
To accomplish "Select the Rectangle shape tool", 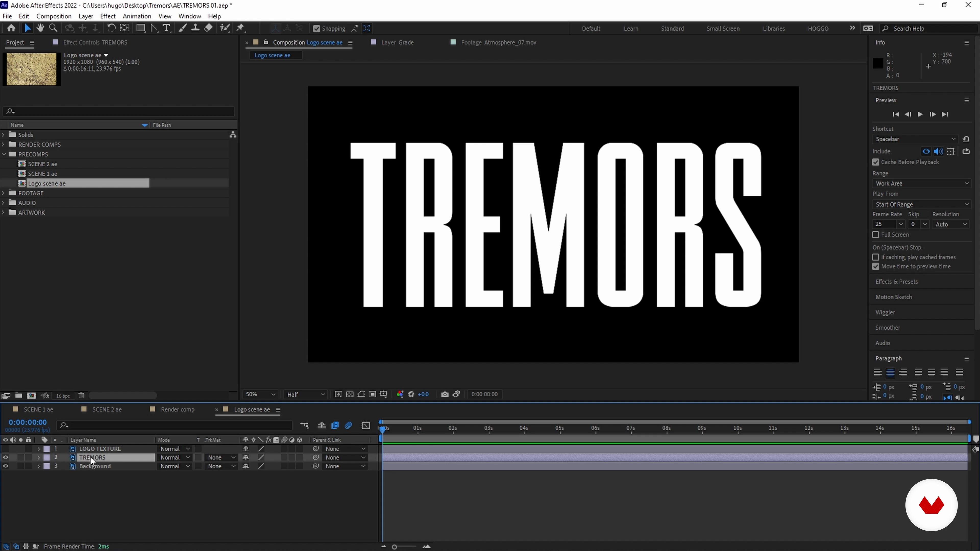I will [140, 28].
